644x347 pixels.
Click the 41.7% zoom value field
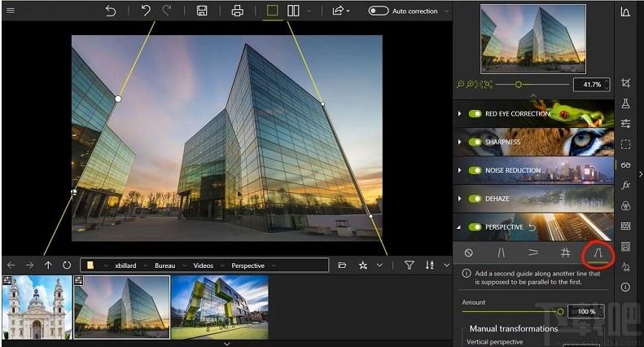(592, 84)
